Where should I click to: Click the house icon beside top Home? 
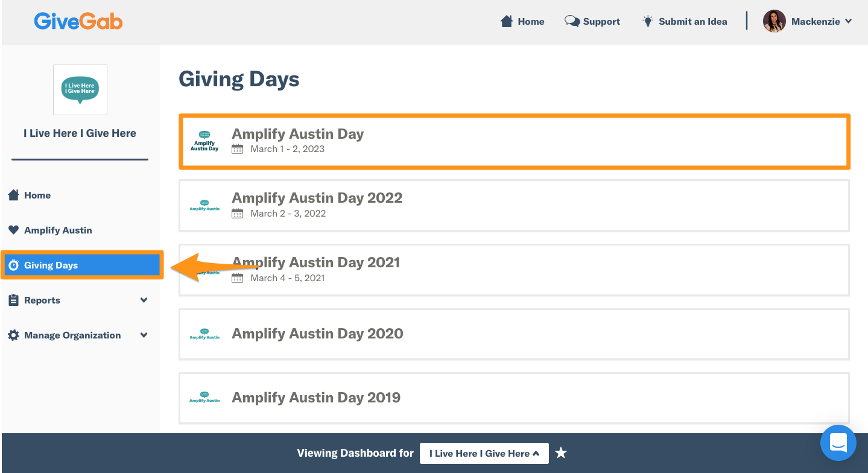pos(507,21)
